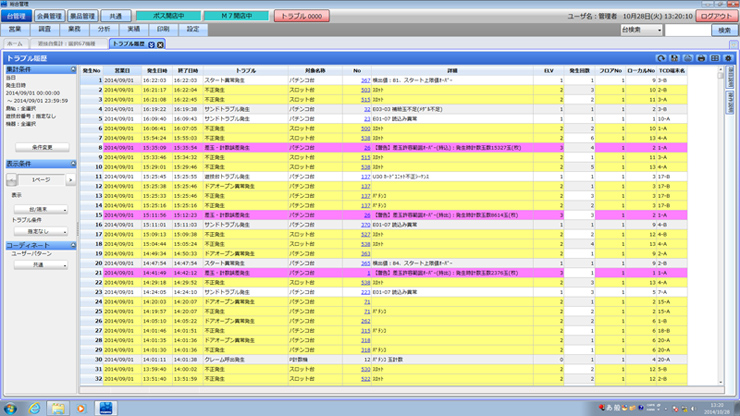
Task: Switch to the second tab next to ホーム
Action: tap(67, 44)
